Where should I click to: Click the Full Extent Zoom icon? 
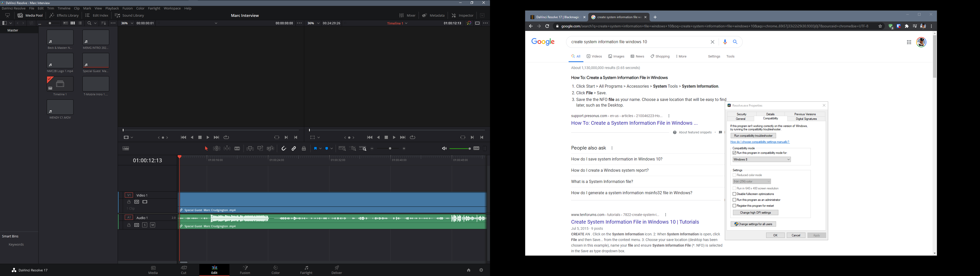click(342, 149)
